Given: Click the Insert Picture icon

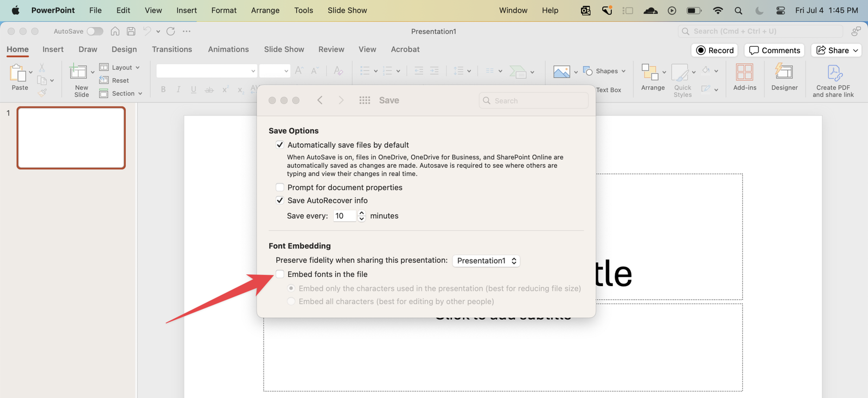Looking at the screenshot, I should tap(561, 71).
